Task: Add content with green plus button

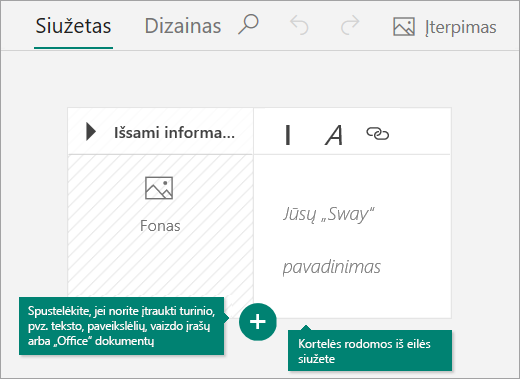Action: [258, 322]
